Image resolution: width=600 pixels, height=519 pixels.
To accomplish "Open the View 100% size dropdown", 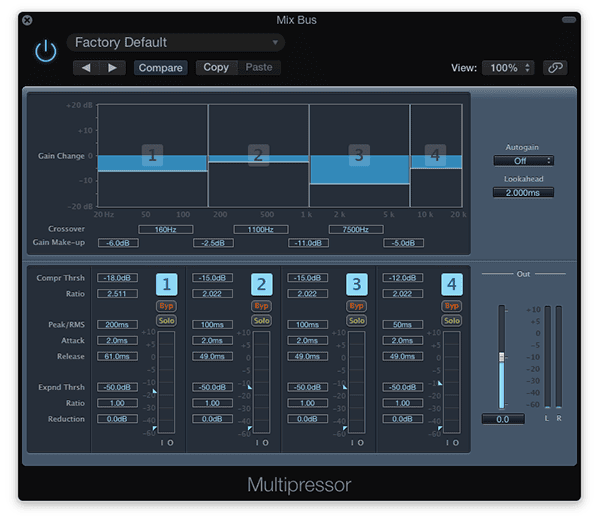I will click(508, 68).
